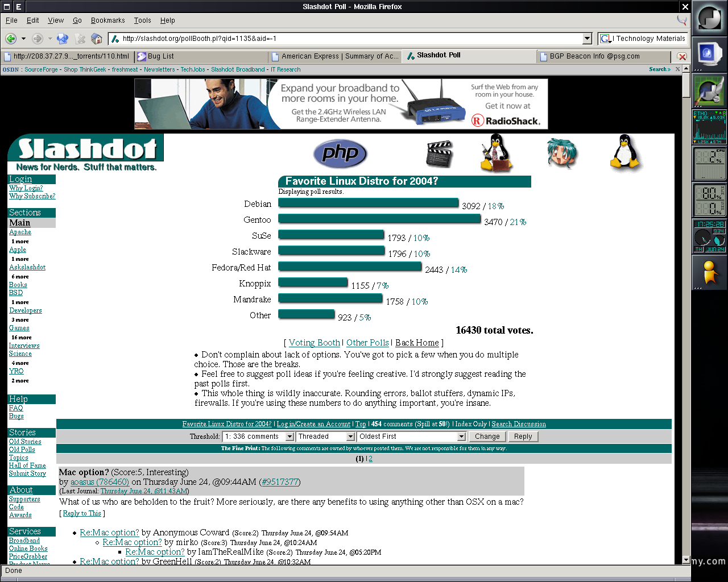The width and height of the screenshot is (728, 582).
Task: Switch to the Bug List tab
Action: point(201,56)
